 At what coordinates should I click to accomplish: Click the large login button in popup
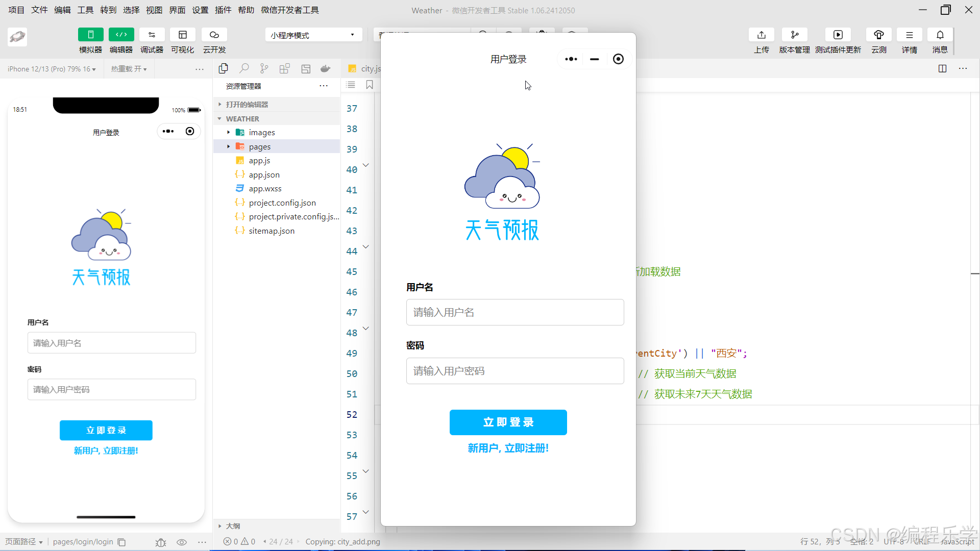pos(508,422)
